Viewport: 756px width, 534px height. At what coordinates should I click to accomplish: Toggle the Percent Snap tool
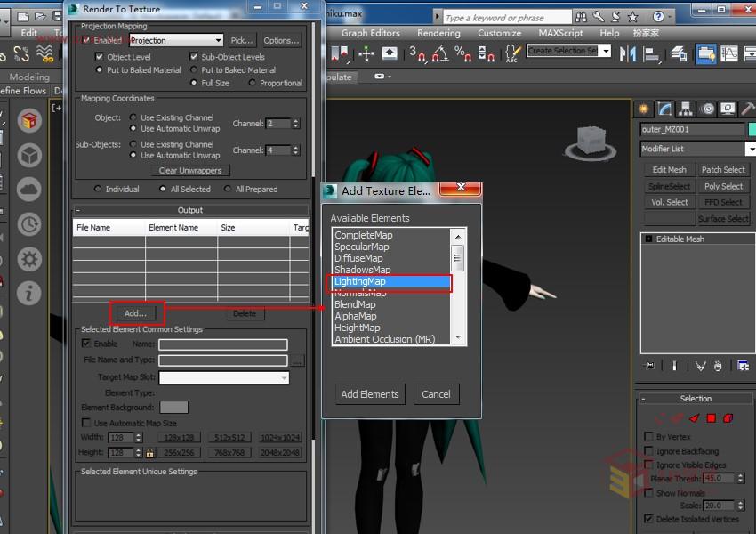(x=462, y=53)
